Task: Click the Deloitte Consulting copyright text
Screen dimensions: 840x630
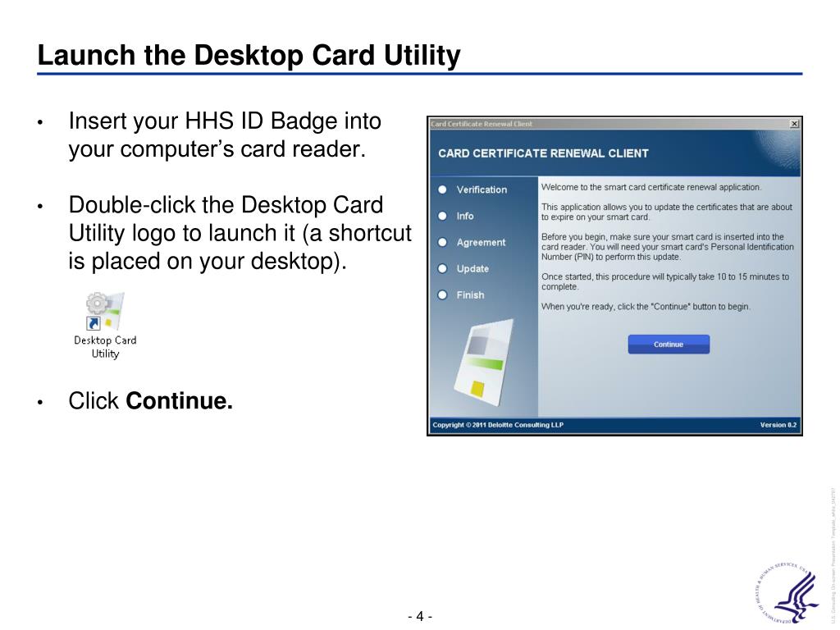Action: [498, 425]
